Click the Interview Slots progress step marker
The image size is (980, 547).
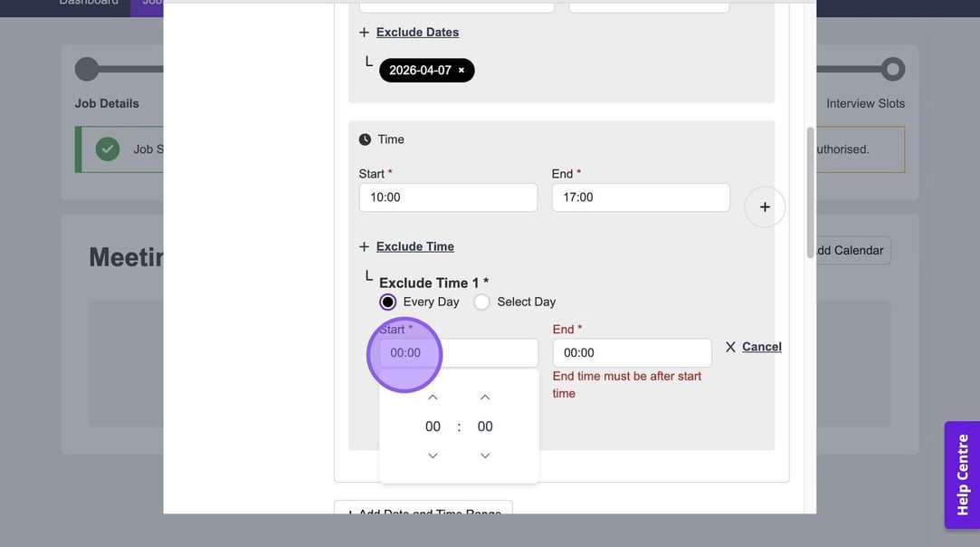[x=892, y=70]
